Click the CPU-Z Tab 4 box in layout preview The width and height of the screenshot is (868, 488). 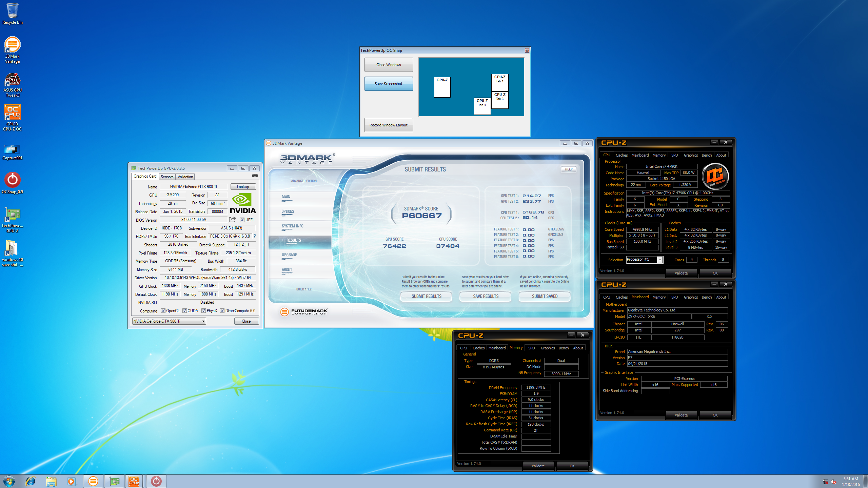coord(482,106)
